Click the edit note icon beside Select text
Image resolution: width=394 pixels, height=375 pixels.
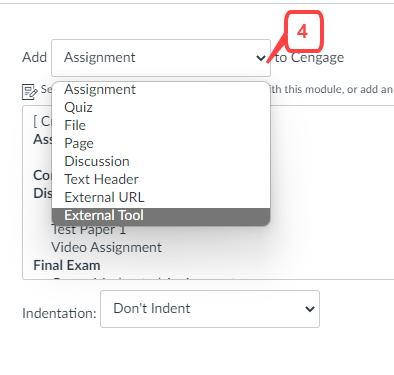pos(29,91)
